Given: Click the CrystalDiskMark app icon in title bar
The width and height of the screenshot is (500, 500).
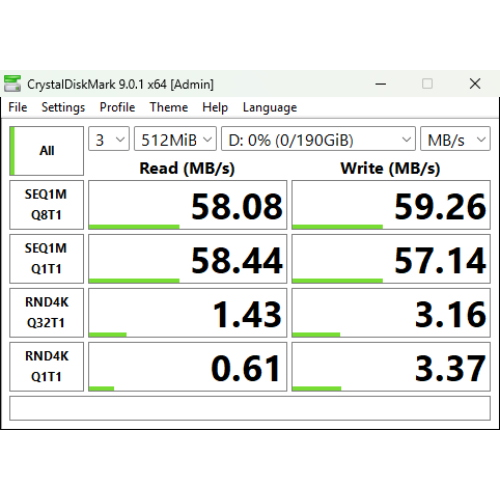Looking at the screenshot, I should 12,84.
